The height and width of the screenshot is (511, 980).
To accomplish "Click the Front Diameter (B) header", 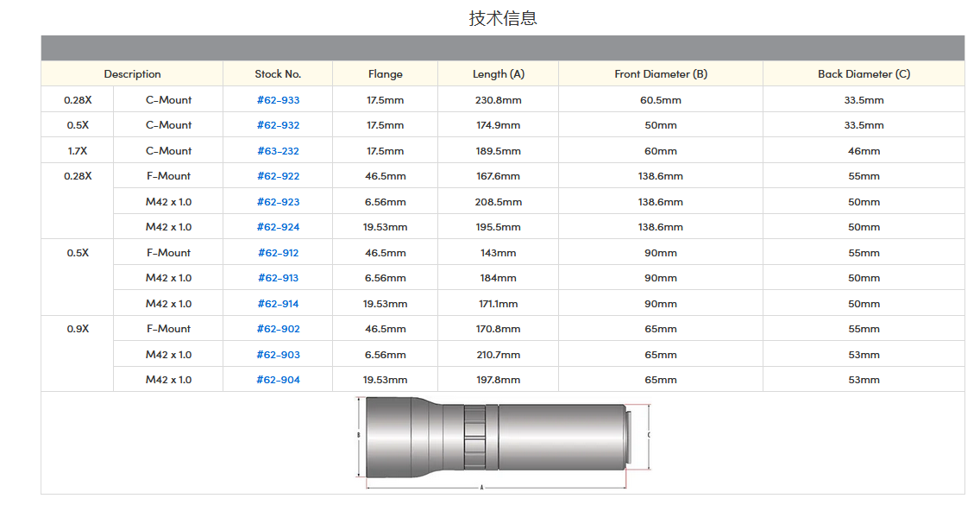I will (660, 74).
